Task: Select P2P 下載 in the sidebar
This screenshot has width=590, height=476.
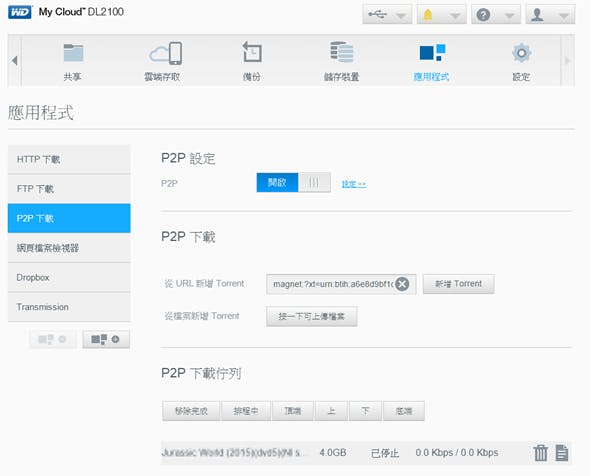Action: [69, 218]
